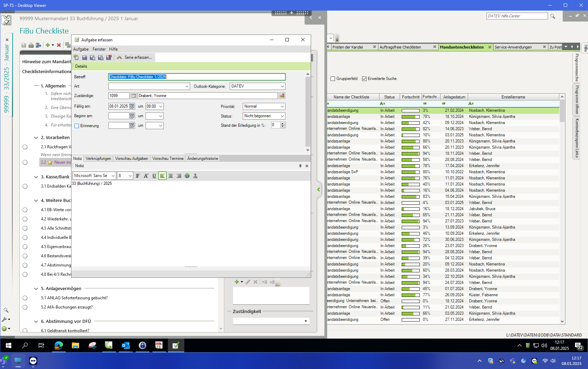Viewport: 588px width, 369px height.
Task: Open calendar picker for Fällig am date
Action: 132,107
